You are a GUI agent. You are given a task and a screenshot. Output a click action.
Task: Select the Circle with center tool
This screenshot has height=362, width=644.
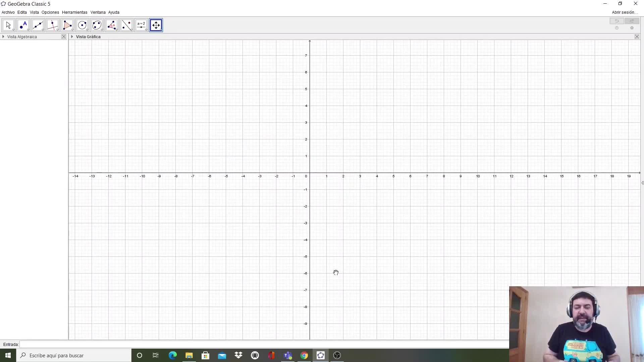click(x=82, y=25)
